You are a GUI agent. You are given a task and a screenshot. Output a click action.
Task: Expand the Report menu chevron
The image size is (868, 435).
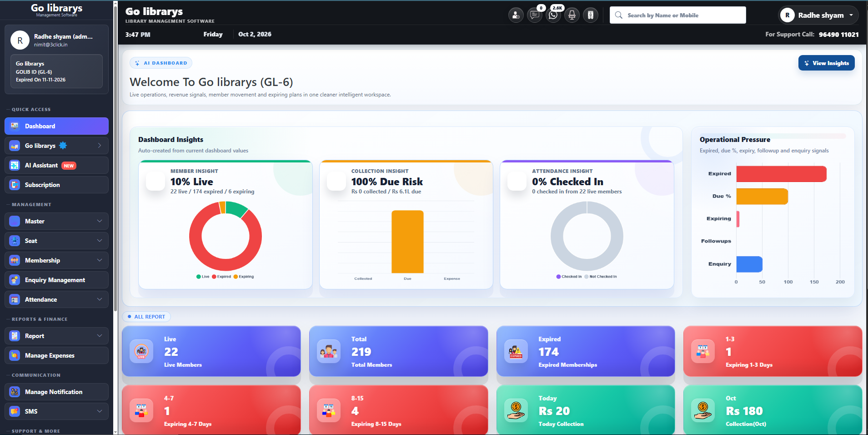(100, 336)
